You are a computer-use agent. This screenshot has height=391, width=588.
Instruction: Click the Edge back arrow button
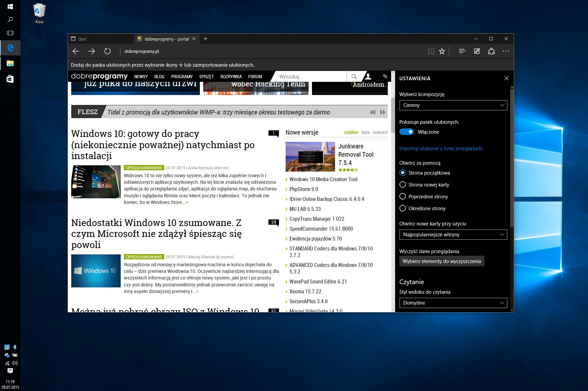[76, 51]
